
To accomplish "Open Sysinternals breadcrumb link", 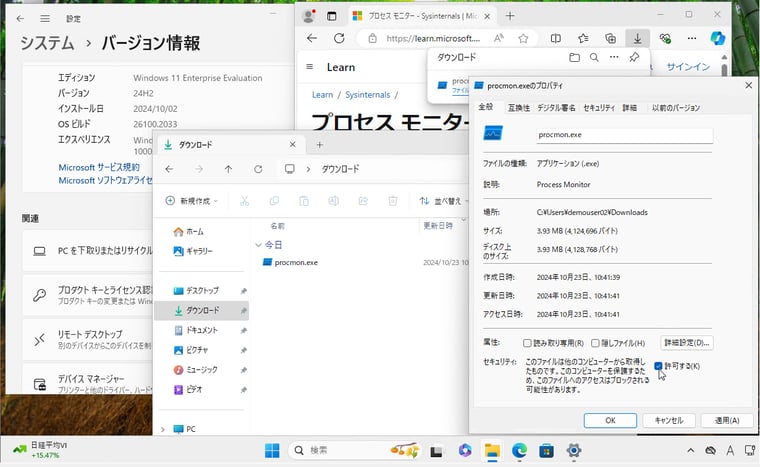I will tap(367, 95).
